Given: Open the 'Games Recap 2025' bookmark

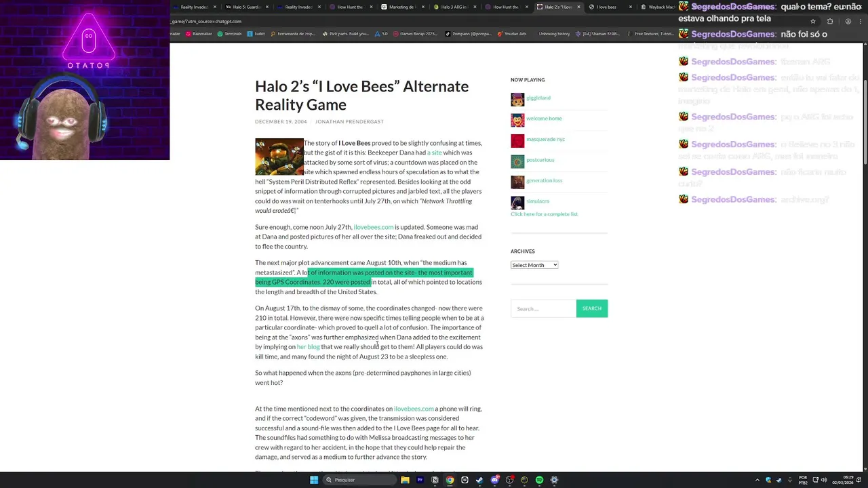Looking at the screenshot, I should pos(415,33).
